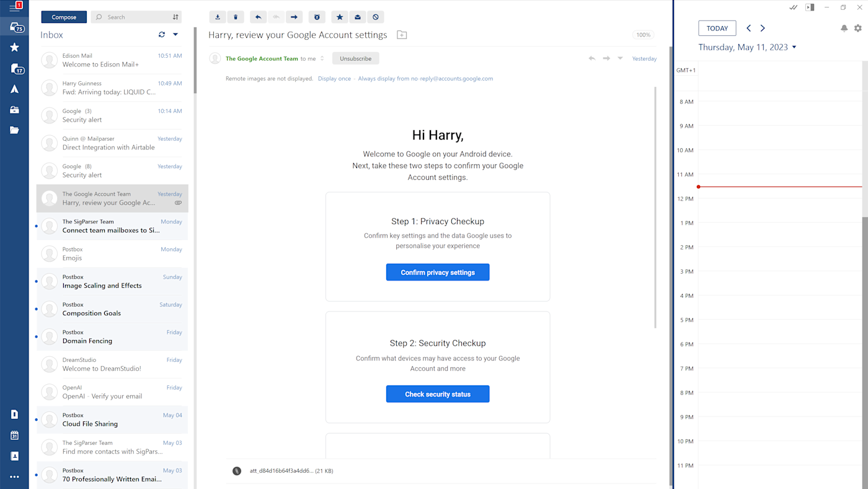The height and width of the screenshot is (489, 868).
Task: Toggle the right sidebar panel
Action: (x=810, y=7)
